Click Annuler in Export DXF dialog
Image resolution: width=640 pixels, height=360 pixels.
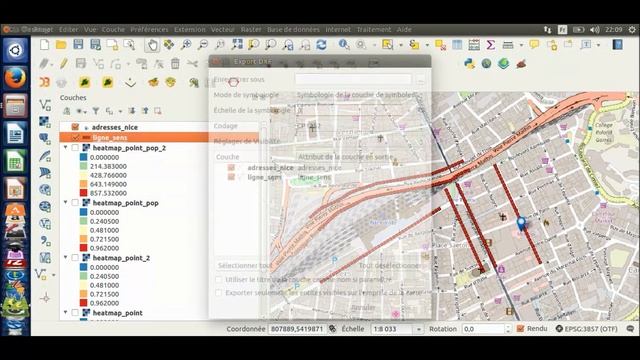(x=363, y=307)
